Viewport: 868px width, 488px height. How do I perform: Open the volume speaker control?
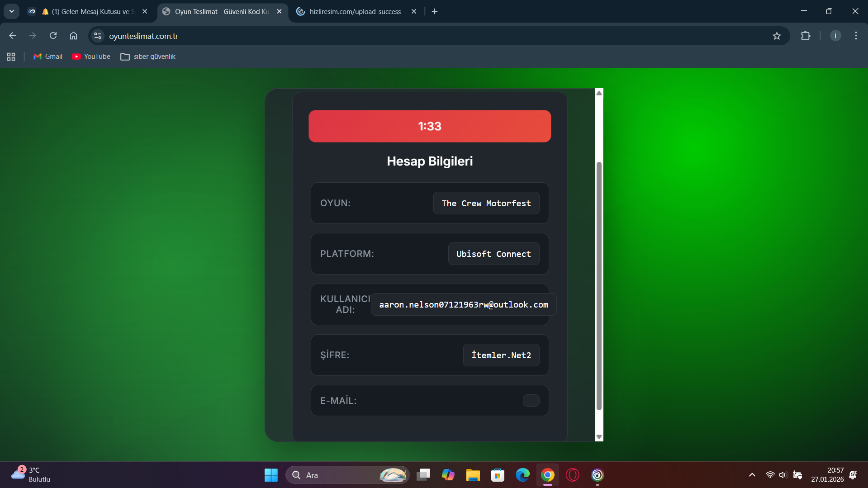[x=783, y=475]
